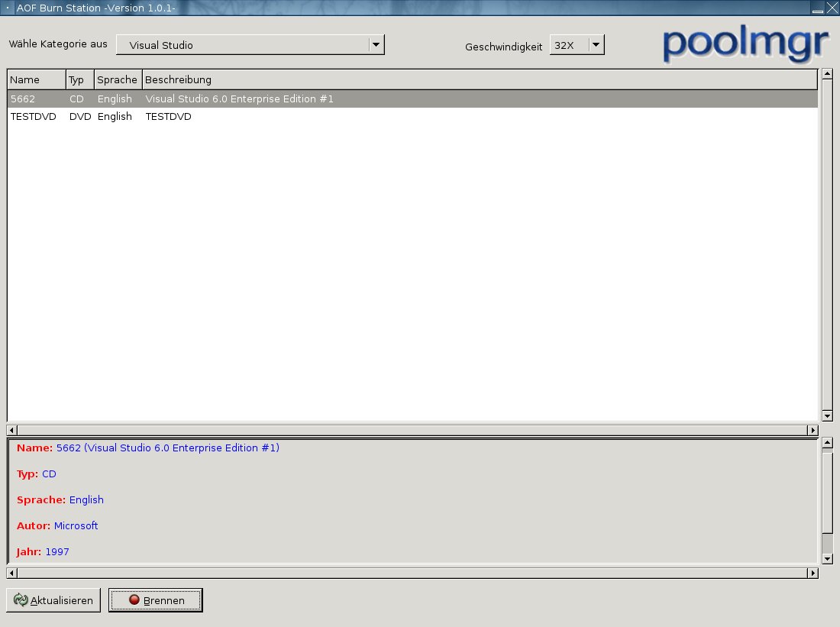Click up arrow of details pane scrollbar

(827, 443)
